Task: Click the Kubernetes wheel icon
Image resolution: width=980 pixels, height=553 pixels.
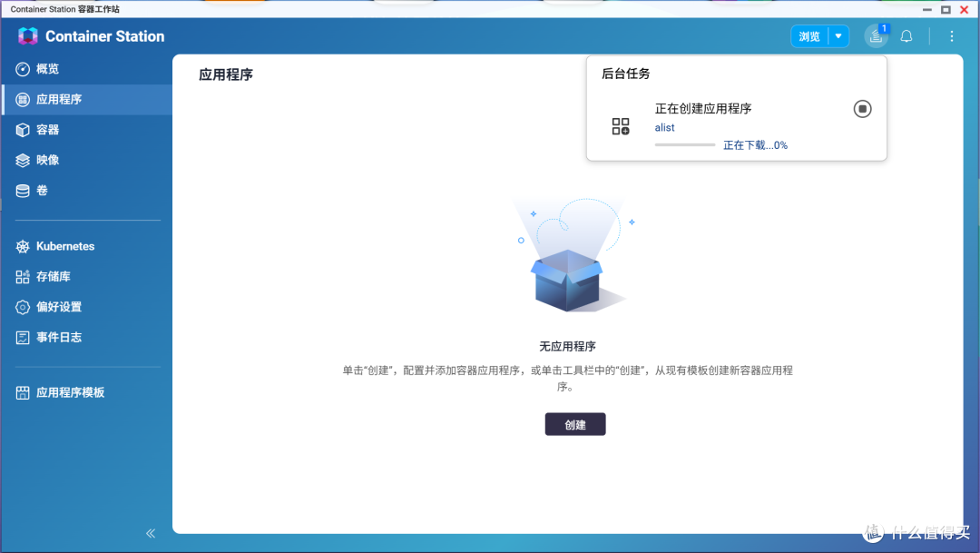Action: 23,246
